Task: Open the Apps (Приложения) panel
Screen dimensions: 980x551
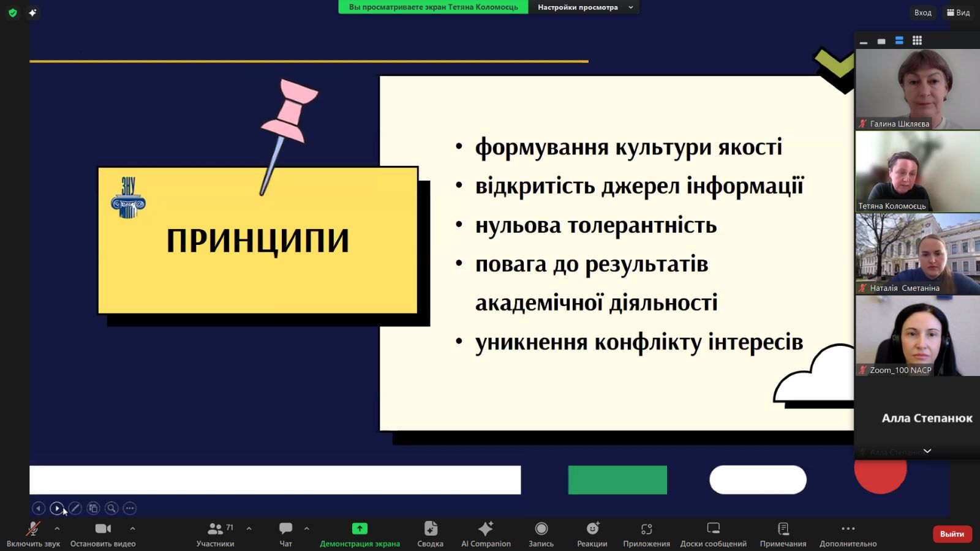Action: point(646,534)
